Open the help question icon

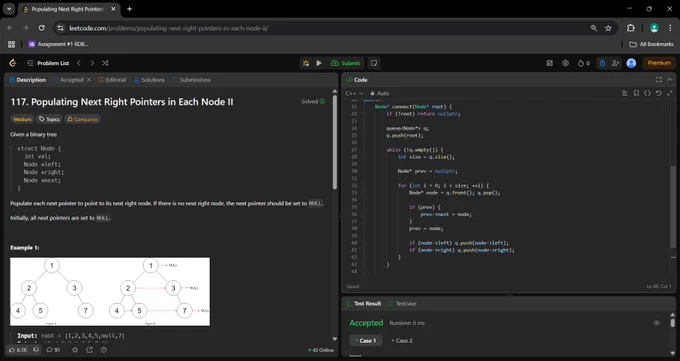[104, 350]
